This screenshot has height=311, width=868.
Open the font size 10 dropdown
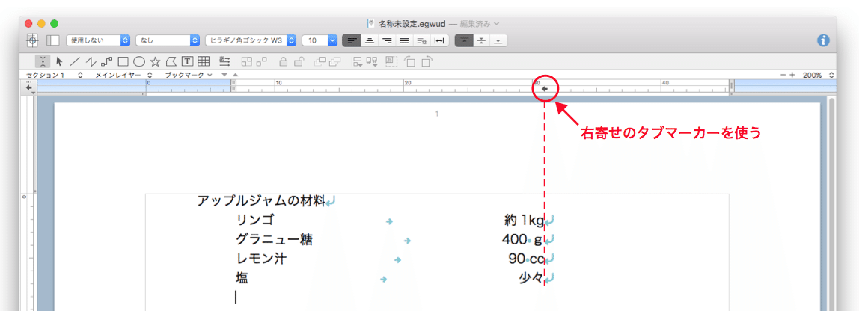[320, 40]
